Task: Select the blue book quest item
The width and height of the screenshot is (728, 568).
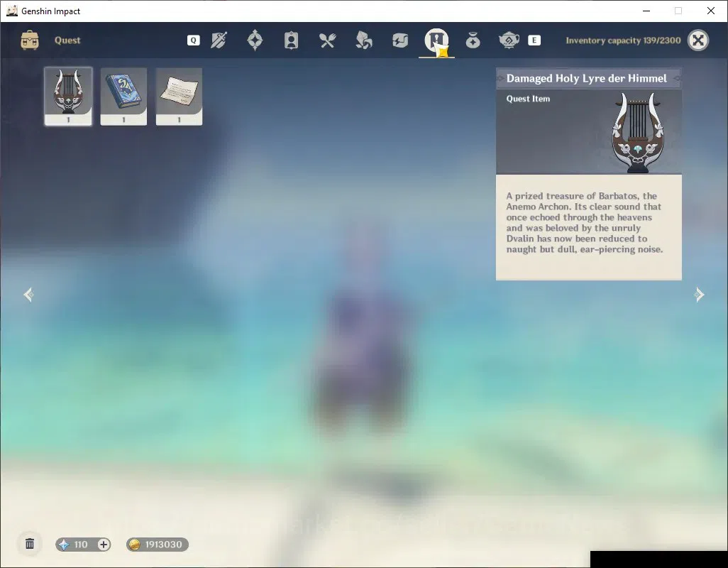Action: click(x=123, y=96)
